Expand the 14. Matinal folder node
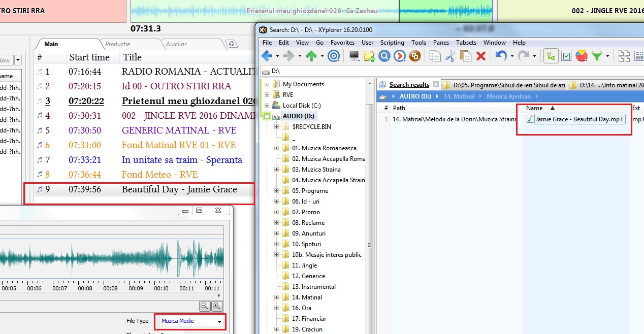Viewport: 644px width, 334px height. 277,297
